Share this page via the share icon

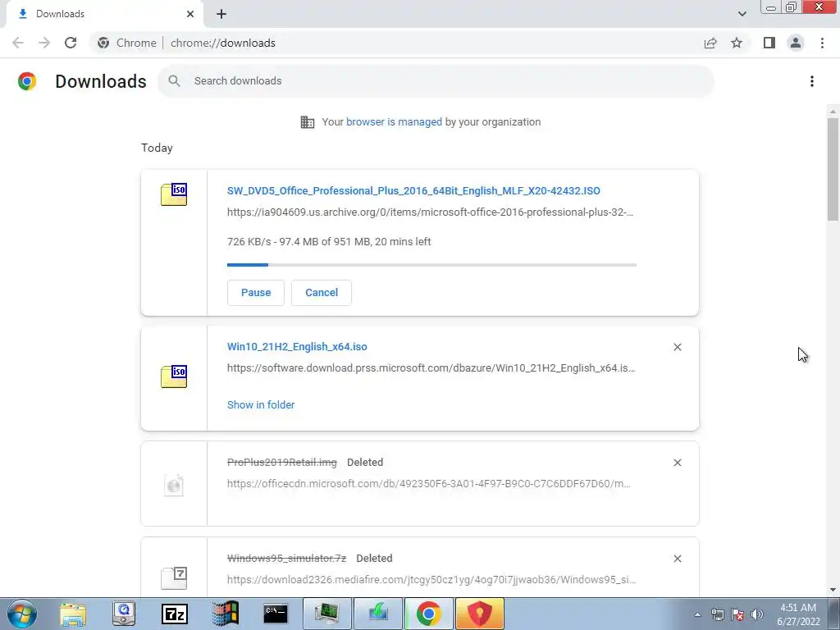tap(710, 43)
